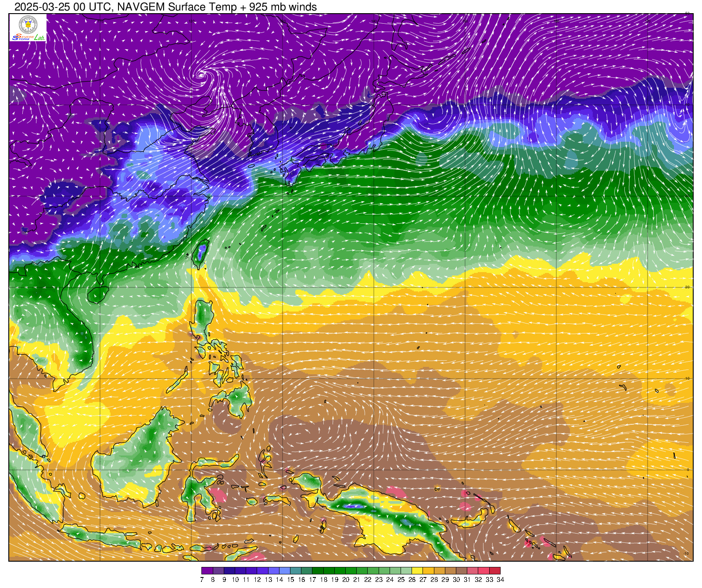Select the dark green 17-18 legend swatch
702x588 pixels.
click(x=318, y=571)
